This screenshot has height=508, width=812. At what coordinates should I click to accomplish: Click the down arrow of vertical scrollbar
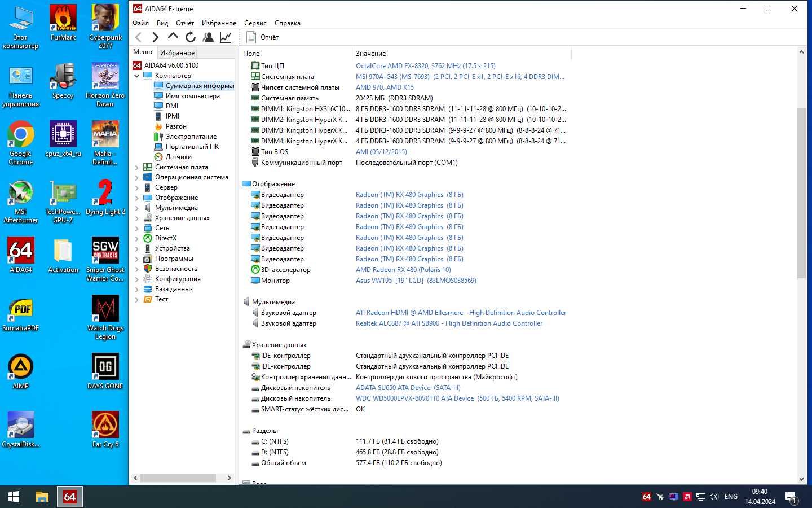click(x=802, y=479)
